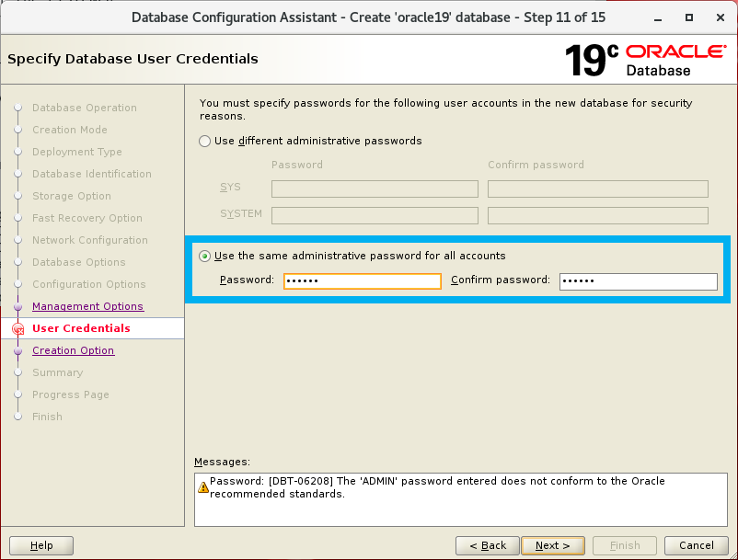This screenshot has width=738, height=560.
Task: Click the 'Database Options' step label
Action: 78,262
